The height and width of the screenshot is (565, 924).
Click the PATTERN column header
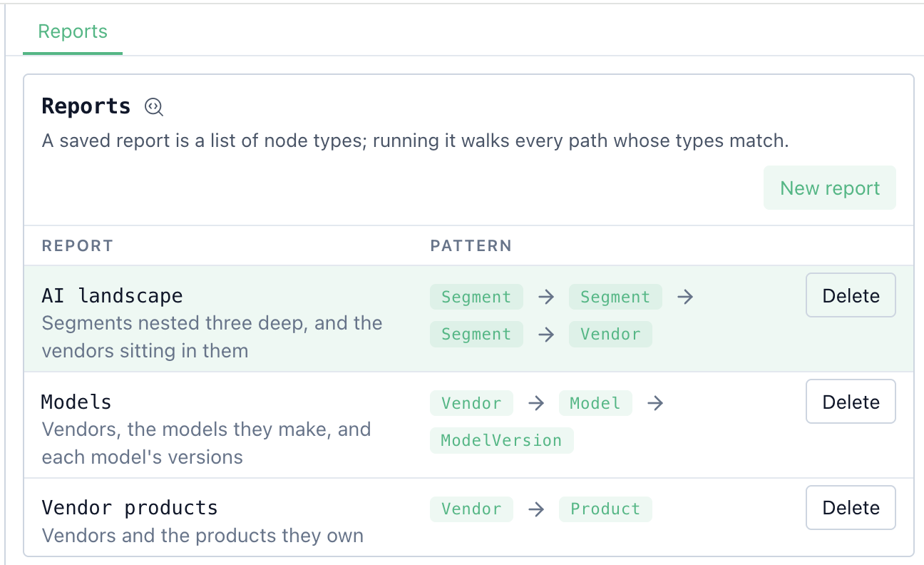click(471, 246)
